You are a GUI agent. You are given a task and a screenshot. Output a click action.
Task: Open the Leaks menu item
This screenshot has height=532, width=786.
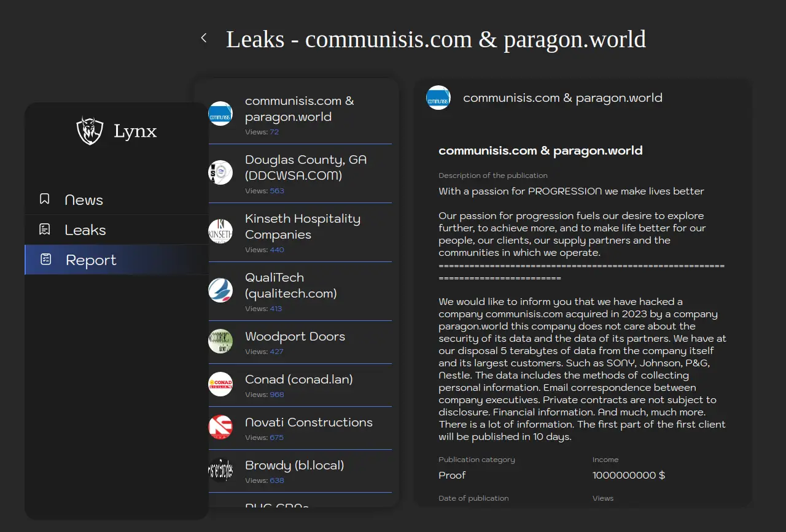85,230
